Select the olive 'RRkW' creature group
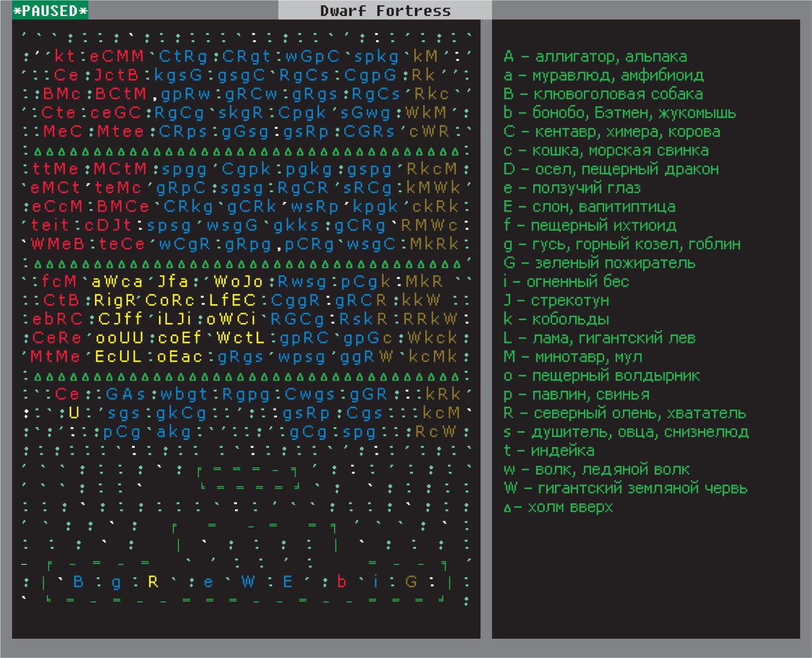This screenshot has height=658, width=812. click(x=430, y=319)
